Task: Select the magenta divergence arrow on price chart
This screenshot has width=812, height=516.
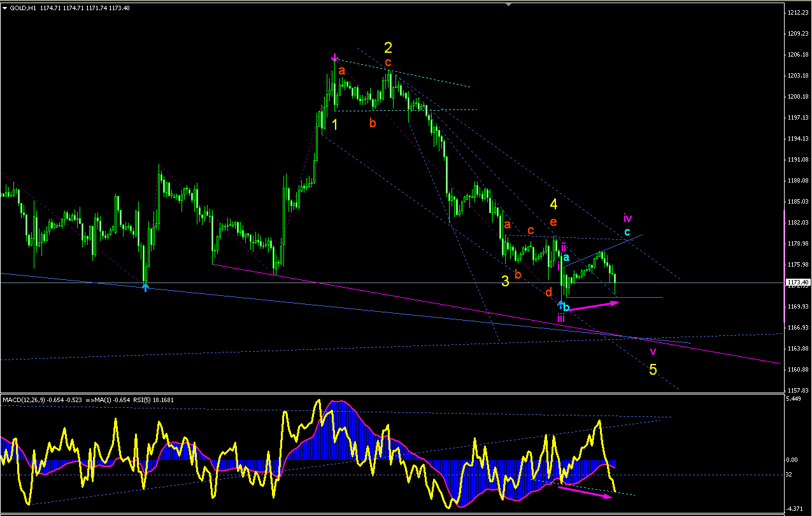Action: pos(594,306)
